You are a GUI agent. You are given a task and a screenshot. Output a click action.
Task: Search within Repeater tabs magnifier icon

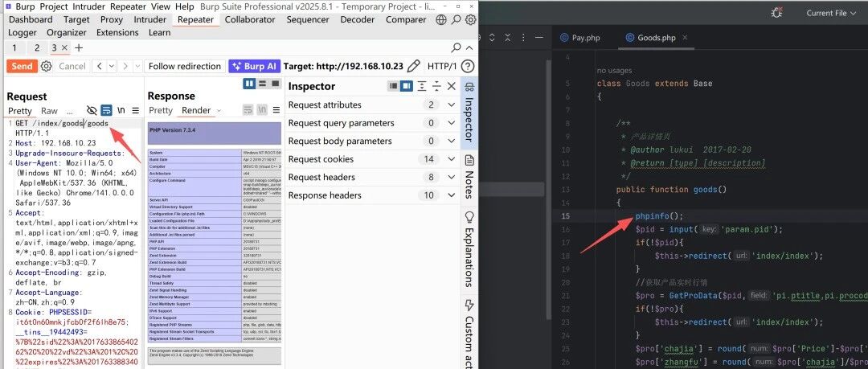click(457, 47)
